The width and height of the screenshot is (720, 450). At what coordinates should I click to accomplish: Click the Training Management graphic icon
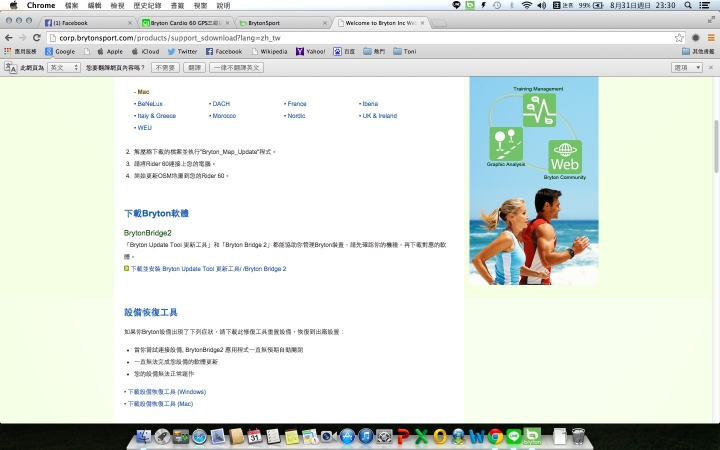pos(539,110)
